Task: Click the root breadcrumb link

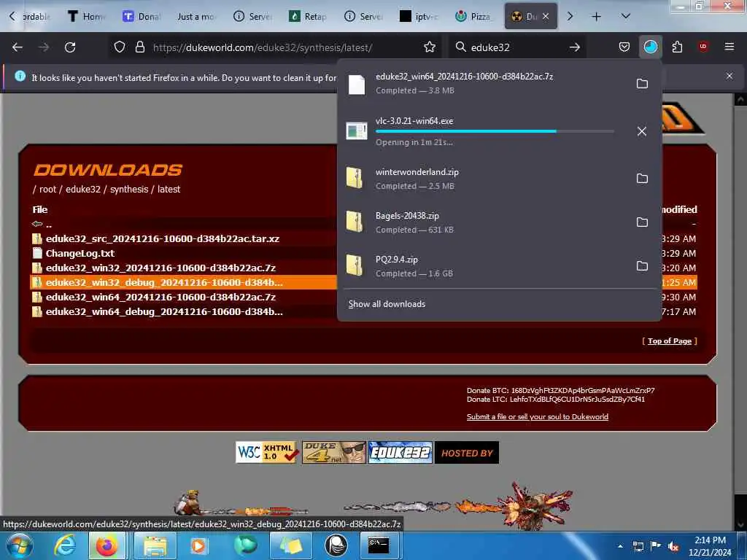Action: coord(47,190)
